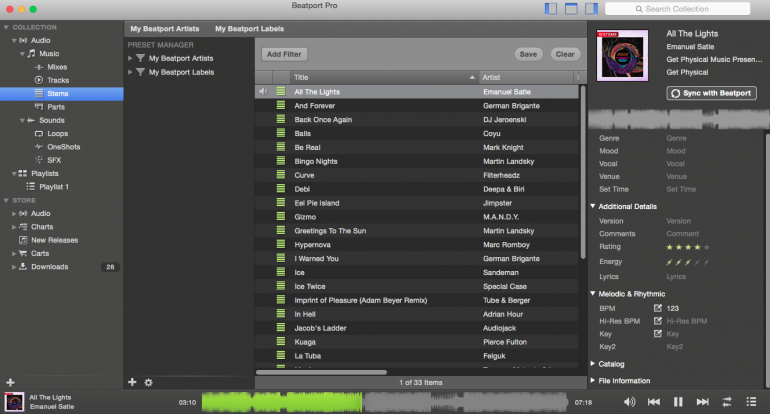770x414 pixels.
Task: Set rating to five stars
Action: click(707, 247)
